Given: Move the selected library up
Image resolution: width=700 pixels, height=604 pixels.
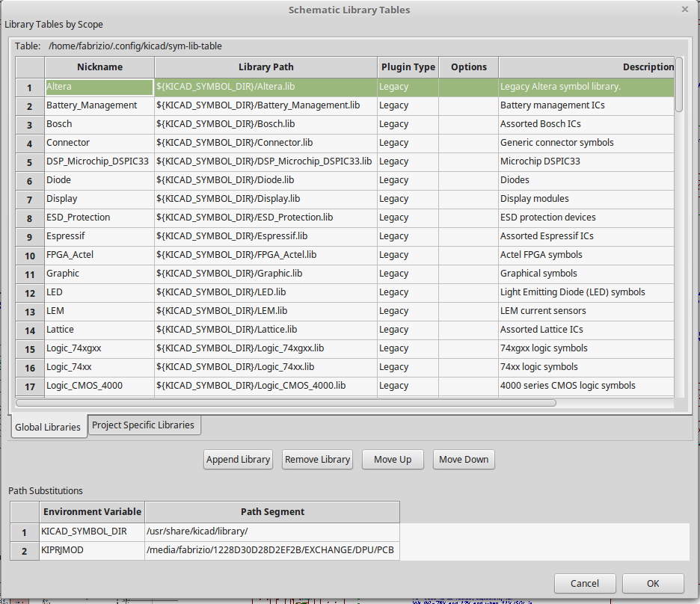Looking at the screenshot, I should click(x=393, y=460).
